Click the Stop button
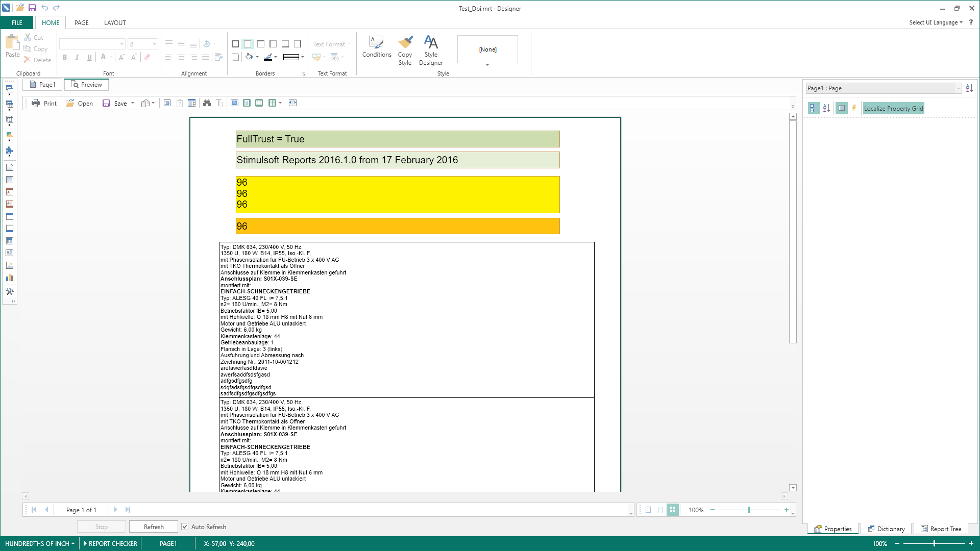 coord(101,527)
